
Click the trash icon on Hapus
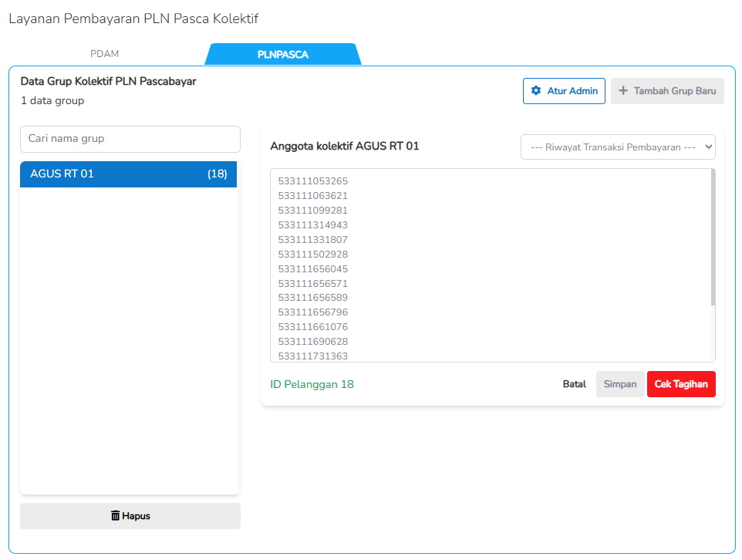[116, 516]
